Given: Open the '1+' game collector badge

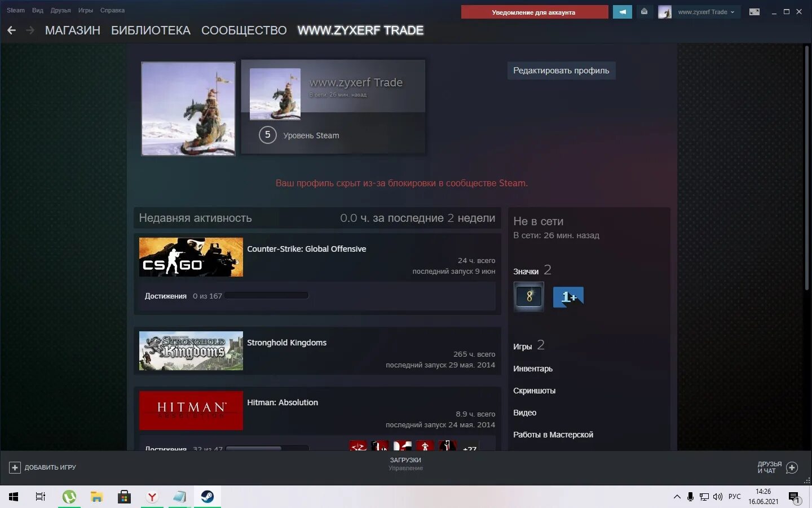Looking at the screenshot, I should click(x=568, y=297).
